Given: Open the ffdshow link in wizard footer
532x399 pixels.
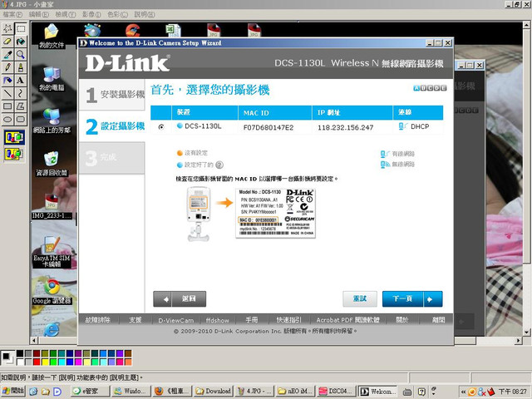Looking at the screenshot, I should pos(217,320).
